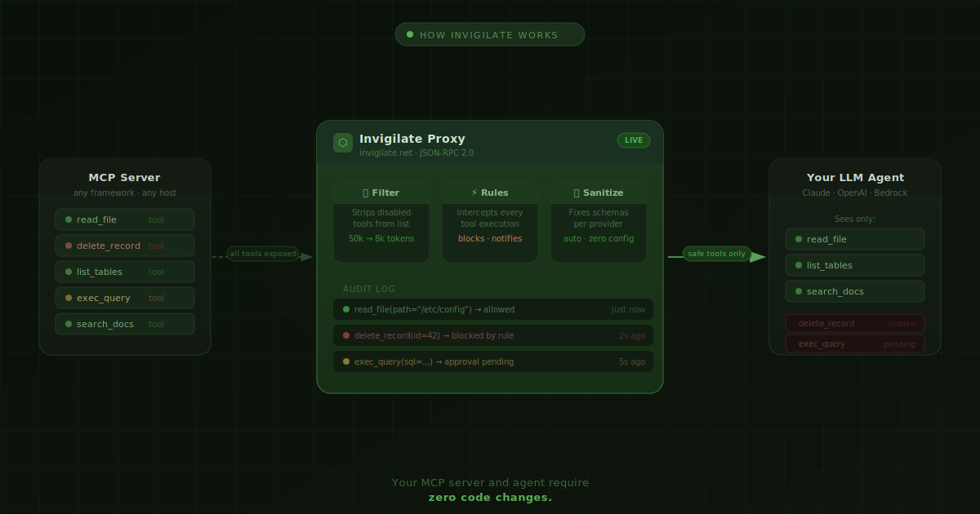The height and width of the screenshot is (514, 980).
Task: Click the Invigilate hexagon logo icon
Action: pyautogui.click(x=342, y=142)
